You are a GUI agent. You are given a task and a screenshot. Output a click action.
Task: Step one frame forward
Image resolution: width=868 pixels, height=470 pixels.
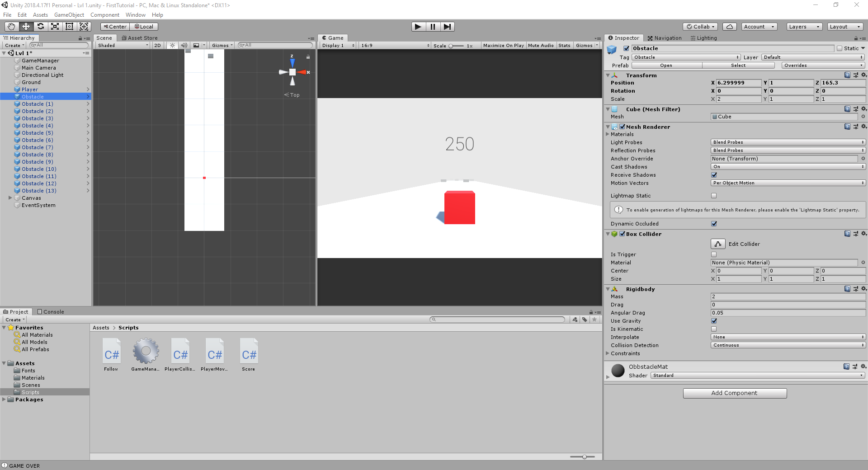447,27
